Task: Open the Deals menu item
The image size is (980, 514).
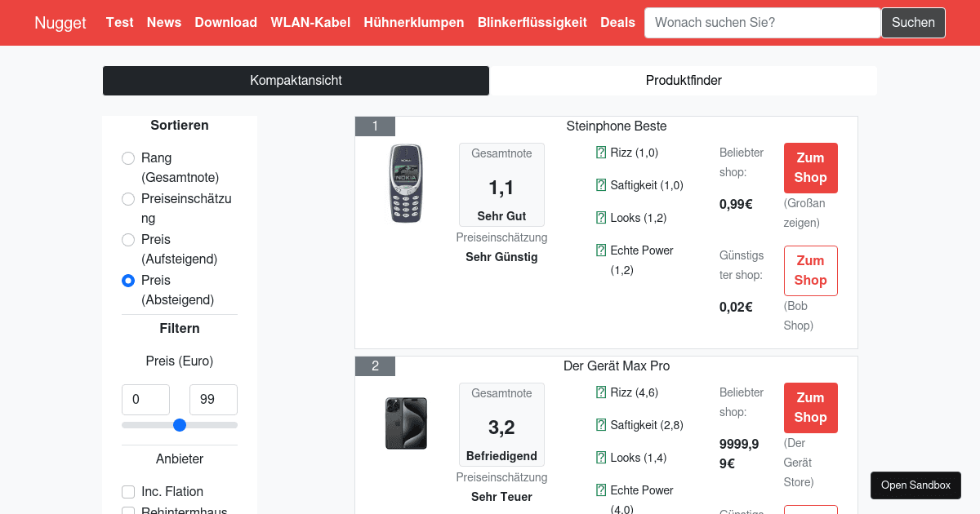Action: [x=617, y=23]
